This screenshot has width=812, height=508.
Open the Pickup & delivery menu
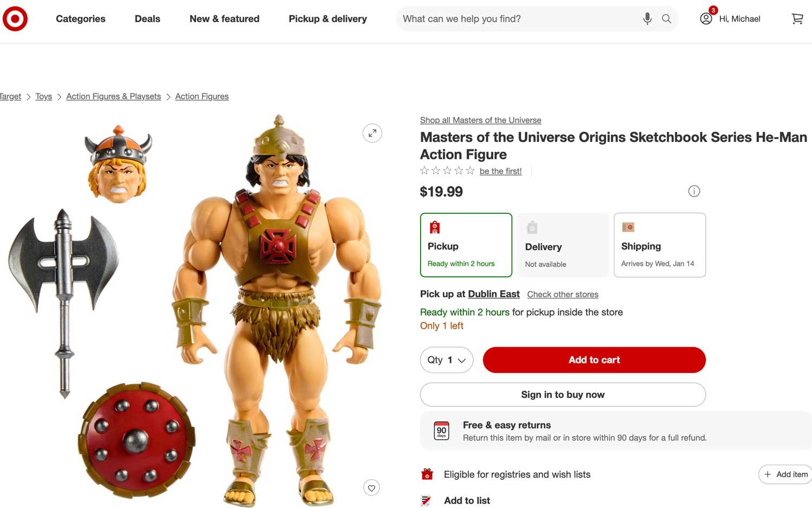327,18
